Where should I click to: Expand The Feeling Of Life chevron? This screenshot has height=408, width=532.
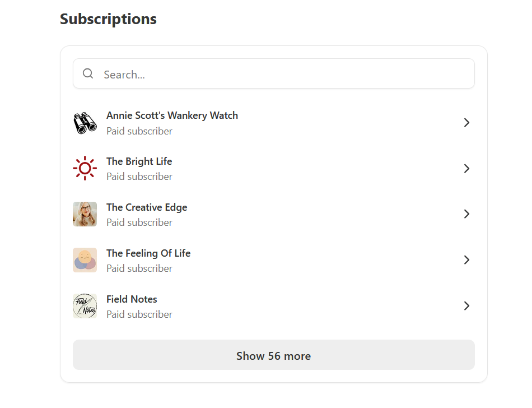click(x=466, y=260)
